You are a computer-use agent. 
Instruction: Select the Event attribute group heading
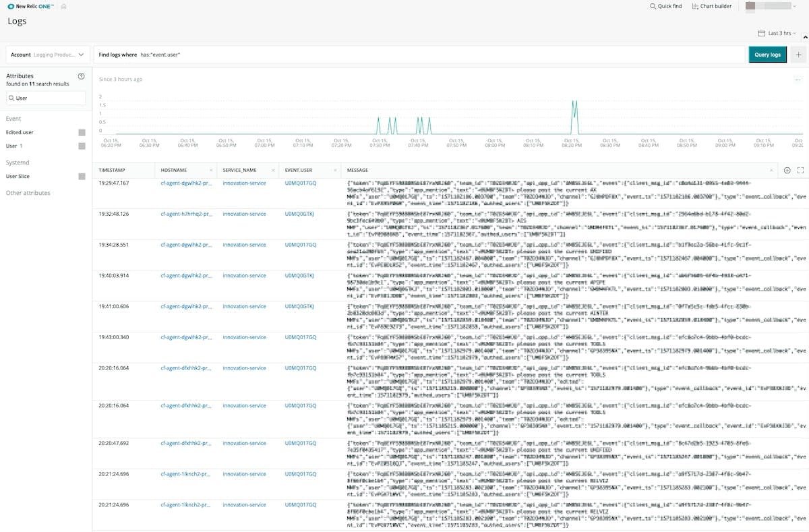pos(13,119)
